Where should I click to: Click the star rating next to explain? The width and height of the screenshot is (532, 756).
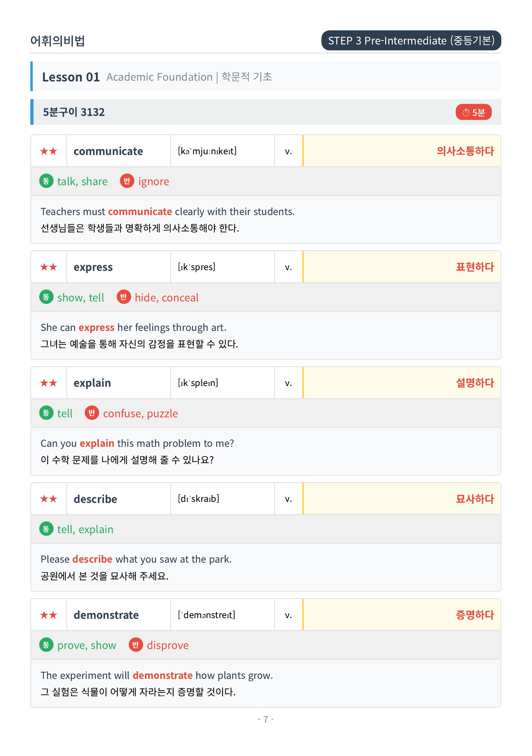[x=49, y=383]
